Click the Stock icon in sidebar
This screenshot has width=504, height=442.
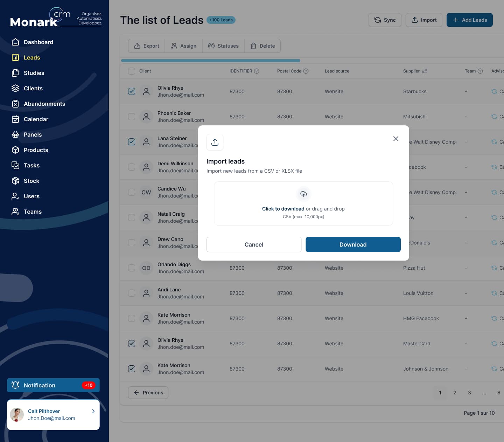pyautogui.click(x=15, y=181)
